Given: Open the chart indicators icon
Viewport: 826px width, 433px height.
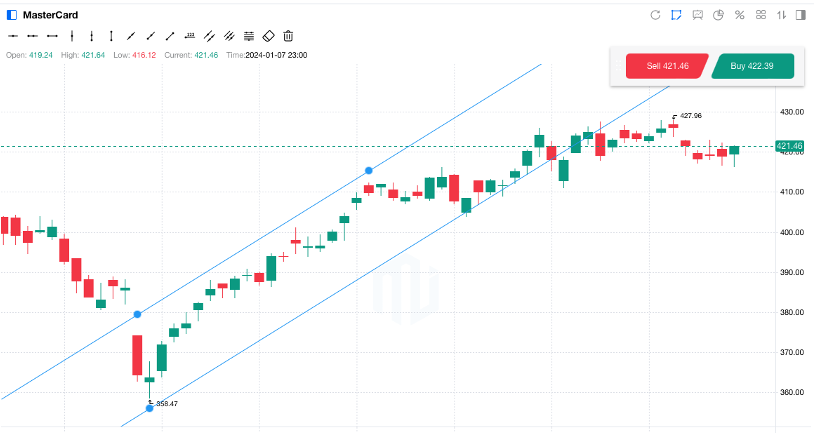Looking at the screenshot, I should coord(697,15).
